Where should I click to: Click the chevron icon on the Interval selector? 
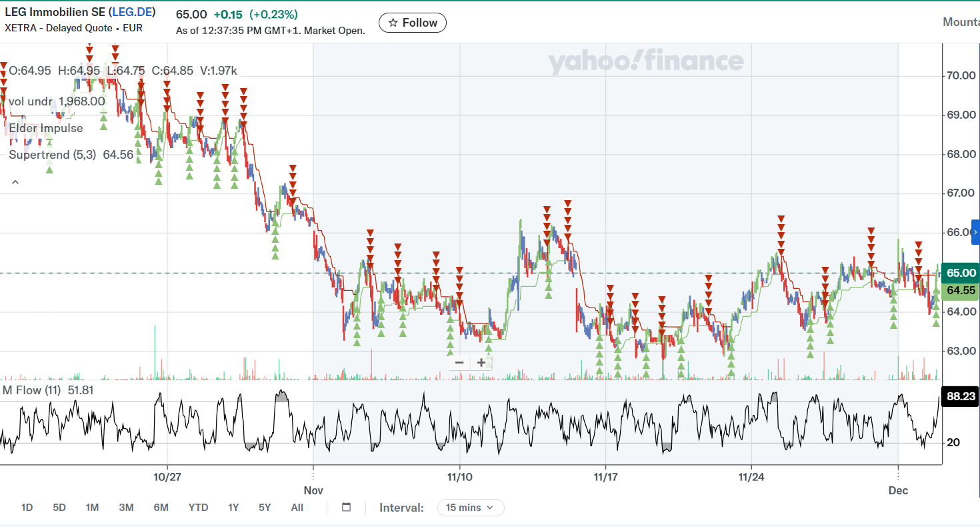(491, 508)
